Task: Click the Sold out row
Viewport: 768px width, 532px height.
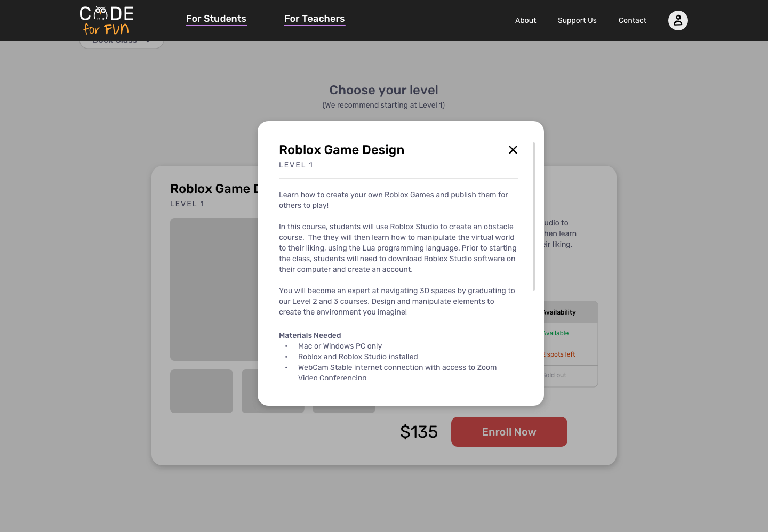Action: pos(570,375)
